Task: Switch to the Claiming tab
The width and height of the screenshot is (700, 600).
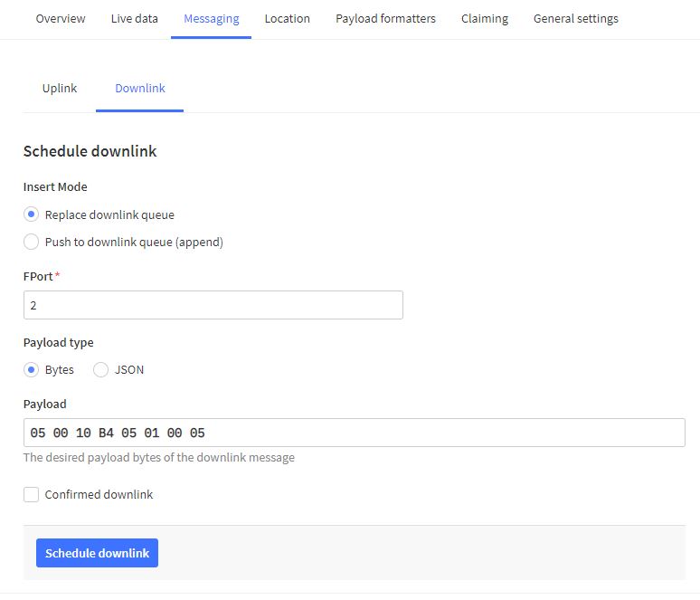Action: [484, 19]
